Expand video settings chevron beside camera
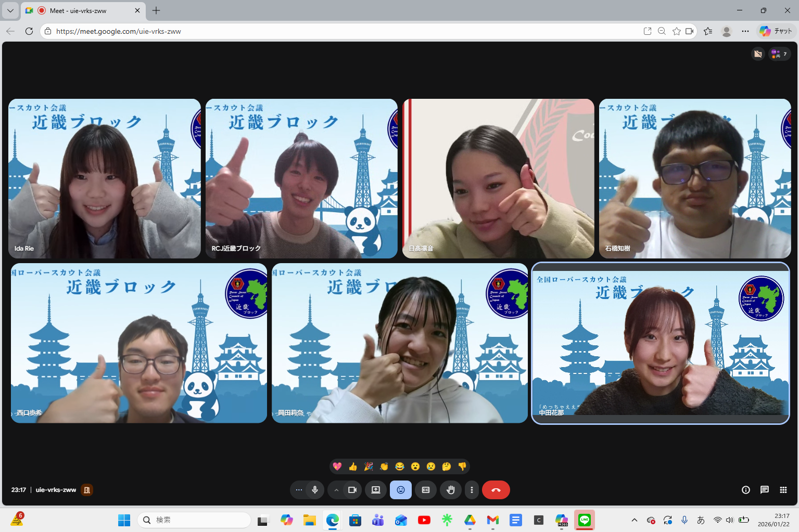The height and width of the screenshot is (532, 799). pyautogui.click(x=336, y=490)
